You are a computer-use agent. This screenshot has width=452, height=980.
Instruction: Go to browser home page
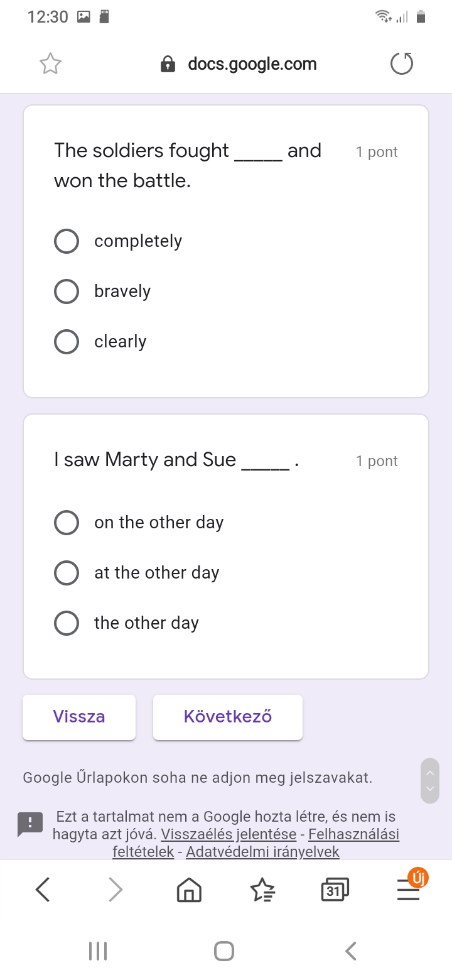click(189, 890)
